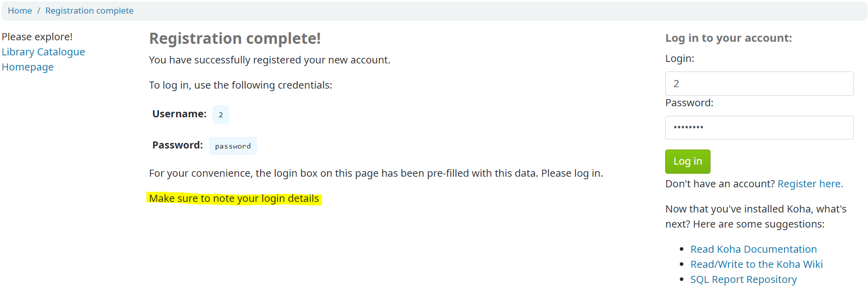Follow the Register here link
The width and height of the screenshot is (868, 291).
tap(810, 184)
